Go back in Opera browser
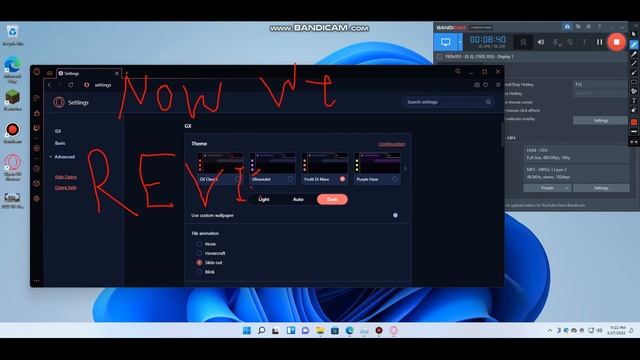 [50, 85]
